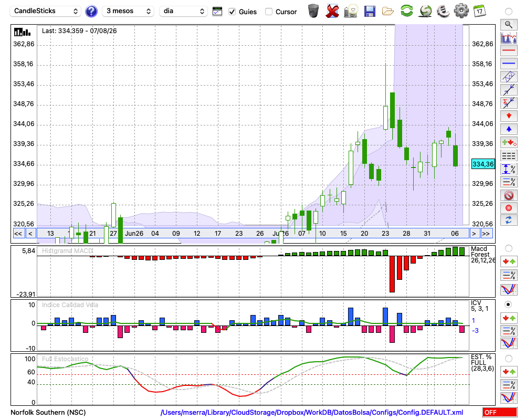This screenshot has height=420, width=525.
Task: Uncheck the Guies checkbox
Action: [x=232, y=12]
